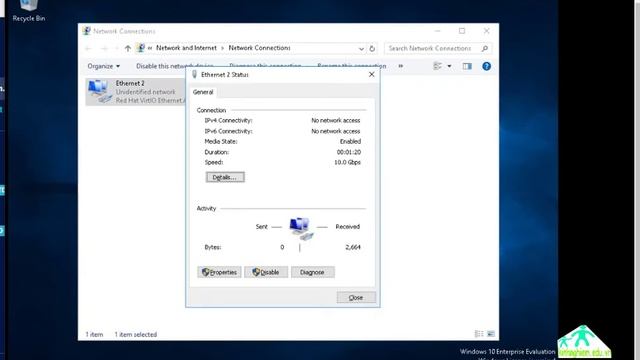The image size is (640, 360).
Task: Click the Media State 'Enabled' value
Action: click(350, 141)
